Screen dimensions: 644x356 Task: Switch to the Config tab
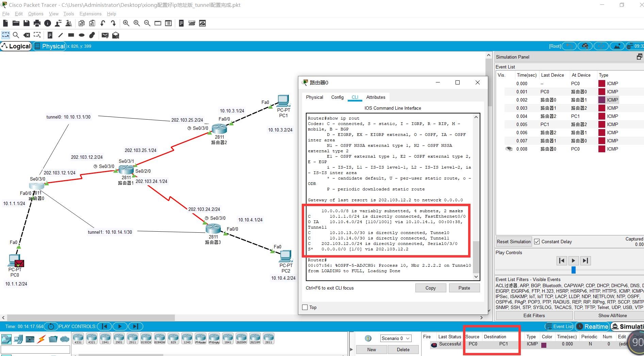337,97
